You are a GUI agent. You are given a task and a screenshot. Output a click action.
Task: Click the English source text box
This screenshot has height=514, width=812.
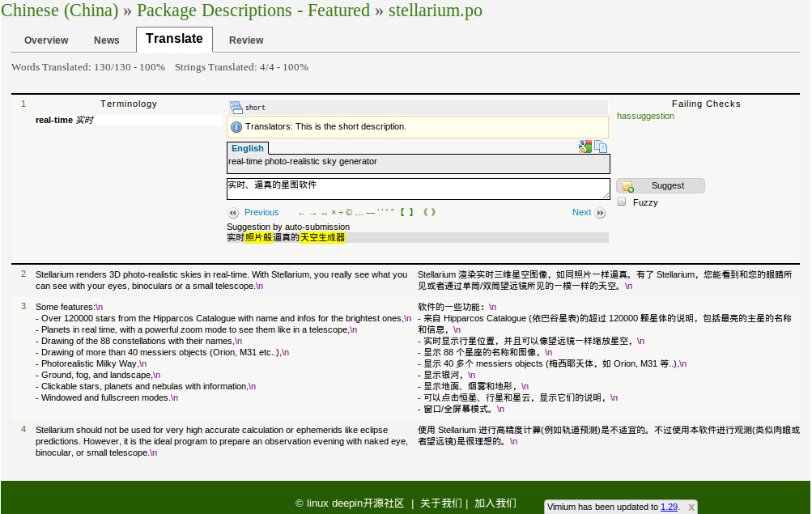click(x=418, y=164)
